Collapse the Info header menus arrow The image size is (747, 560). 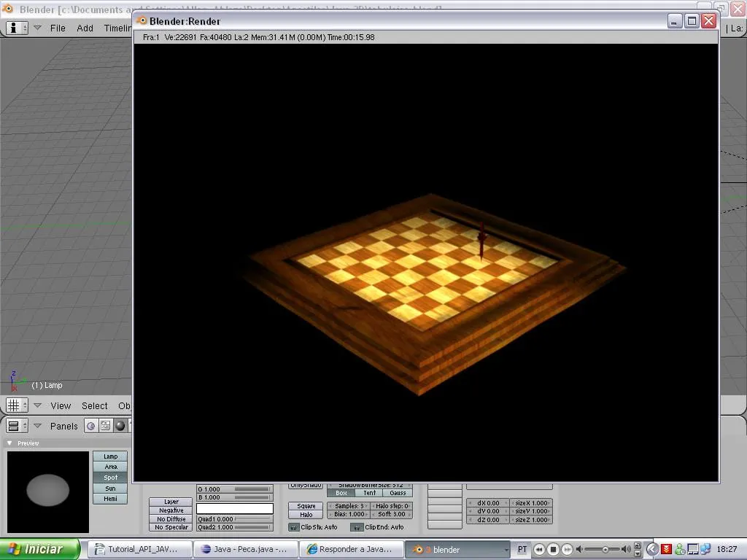38,28
